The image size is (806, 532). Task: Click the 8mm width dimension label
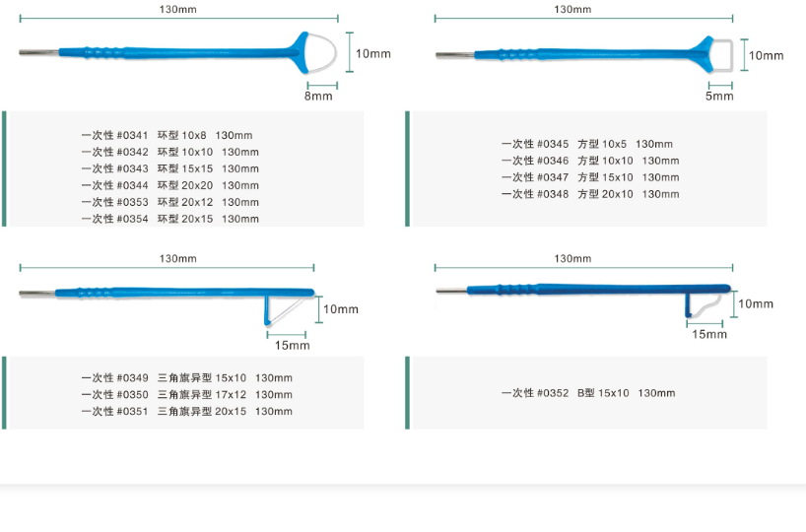317,96
